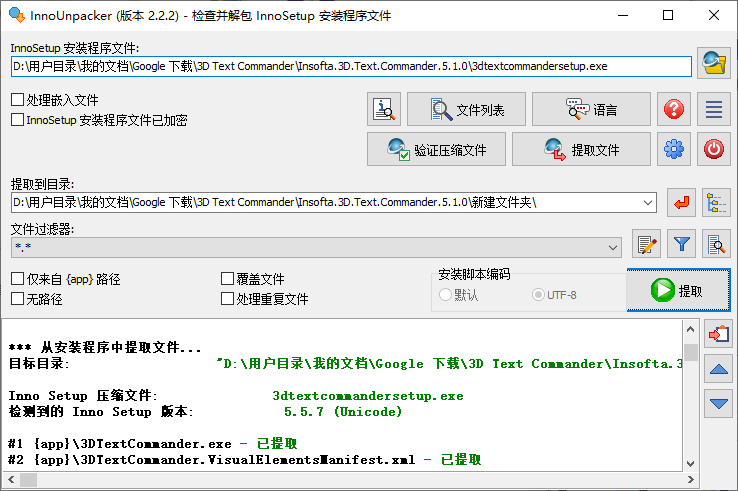Click the red power exit icon
The image size is (738, 491).
point(714,149)
